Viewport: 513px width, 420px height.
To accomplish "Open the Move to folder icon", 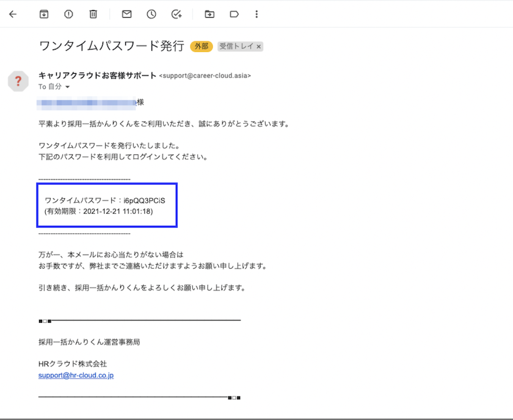I will tap(209, 14).
